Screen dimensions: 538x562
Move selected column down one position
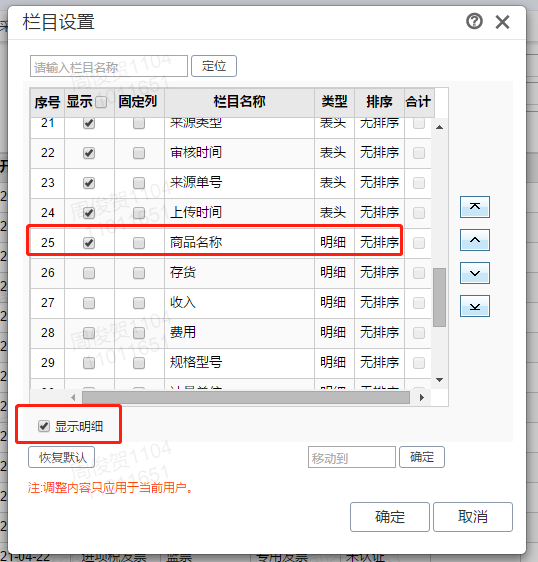click(x=475, y=273)
